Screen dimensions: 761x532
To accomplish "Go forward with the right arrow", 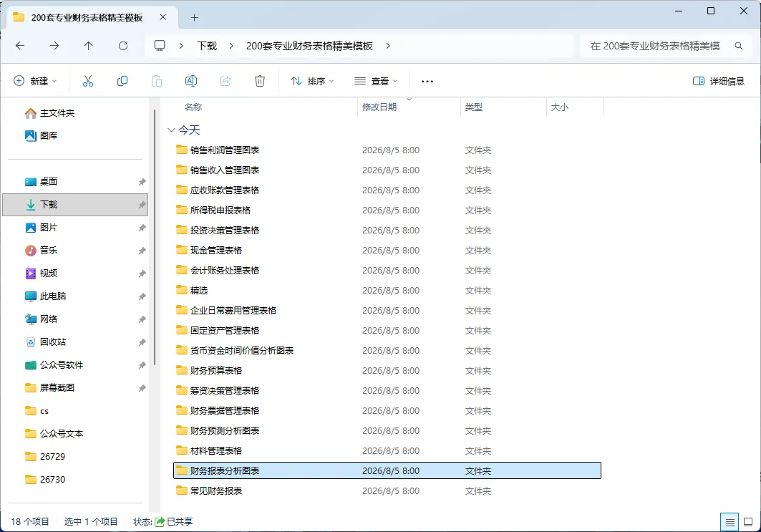I will (x=54, y=46).
